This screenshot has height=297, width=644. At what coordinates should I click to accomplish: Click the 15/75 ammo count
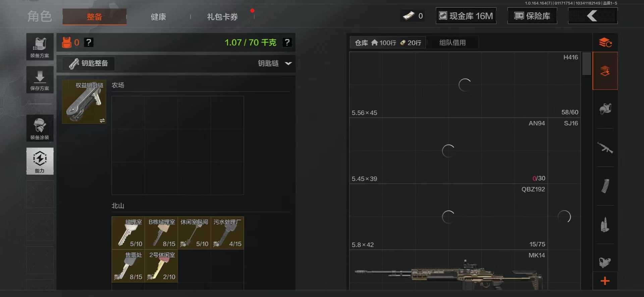[537, 244]
